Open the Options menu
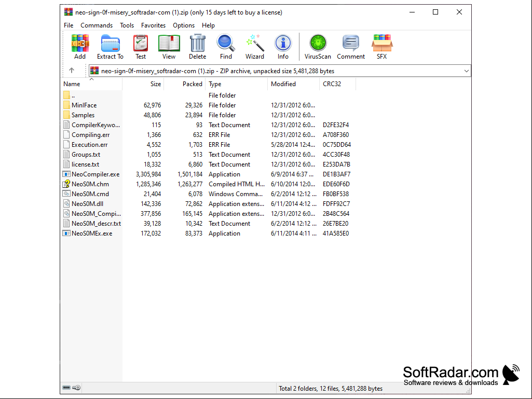Image resolution: width=532 pixels, height=399 pixels. pyautogui.click(x=184, y=25)
